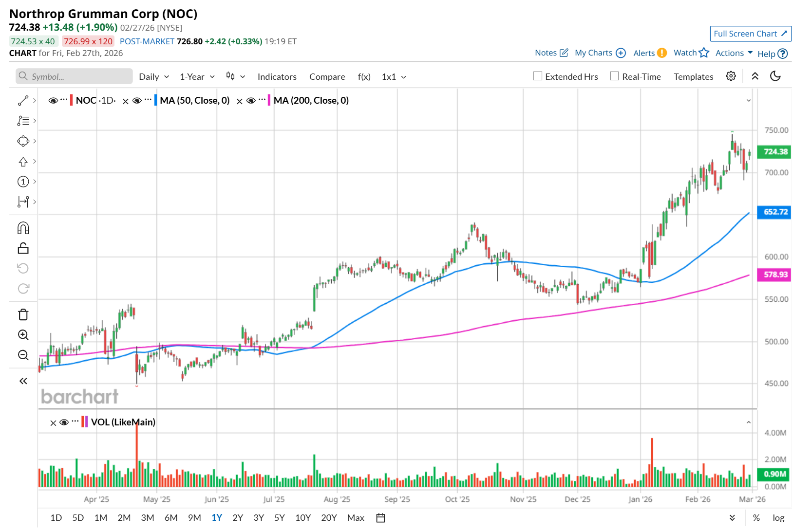Open the Daily frequency dropdown
This screenshot has width=811, height=532.
(x=154, y=77)
